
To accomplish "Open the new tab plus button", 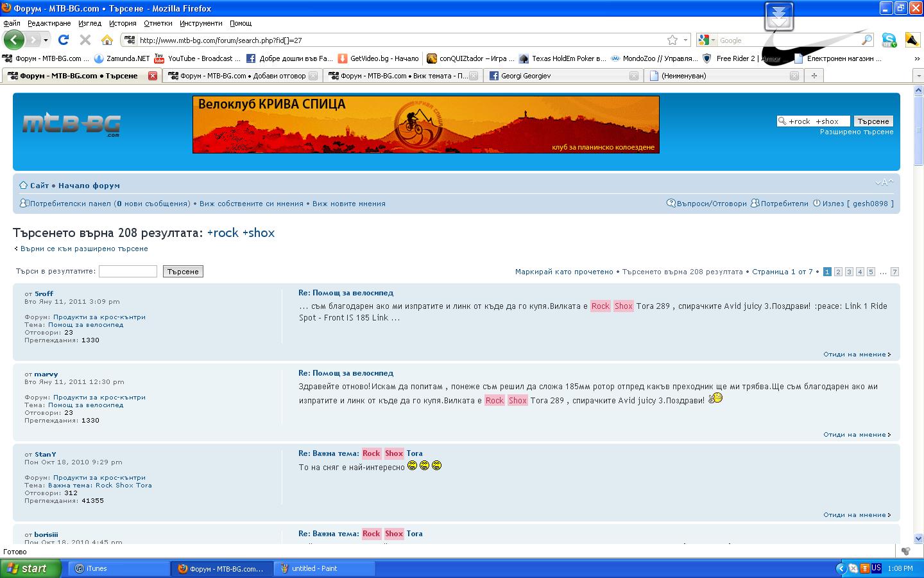I will tap(814, 76).
